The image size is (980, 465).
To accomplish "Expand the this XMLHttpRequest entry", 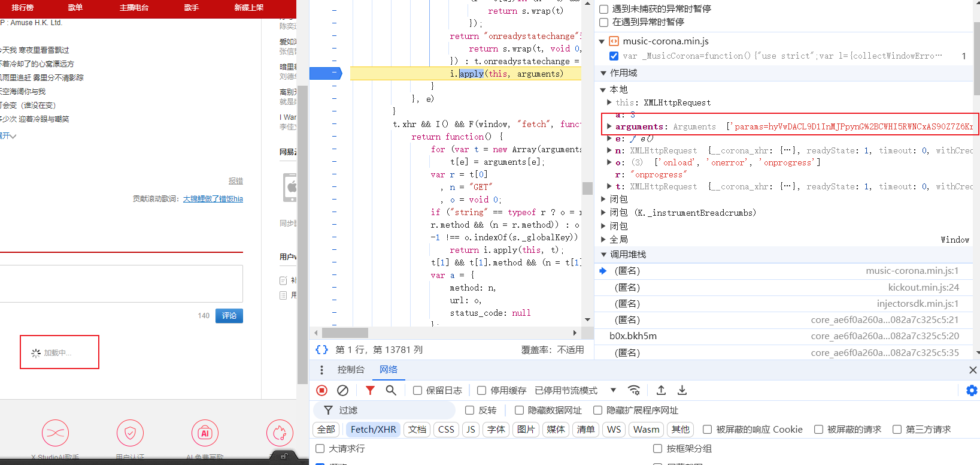I will (609, 102).
